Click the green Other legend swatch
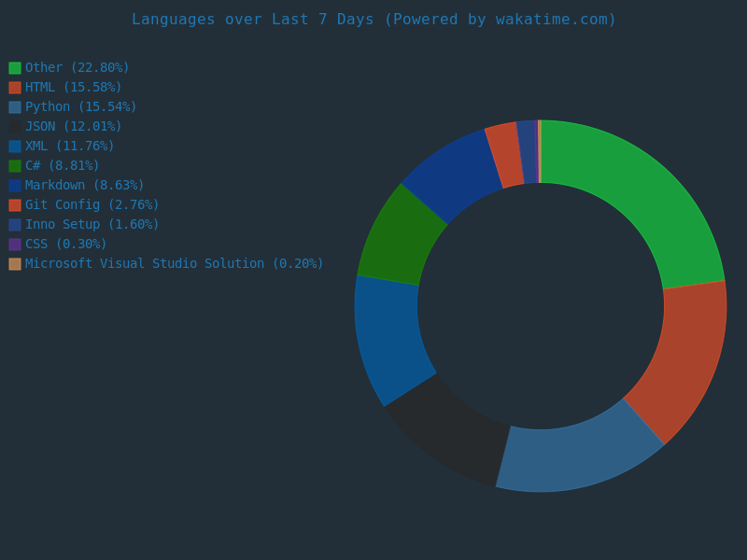 coord(15,68)
